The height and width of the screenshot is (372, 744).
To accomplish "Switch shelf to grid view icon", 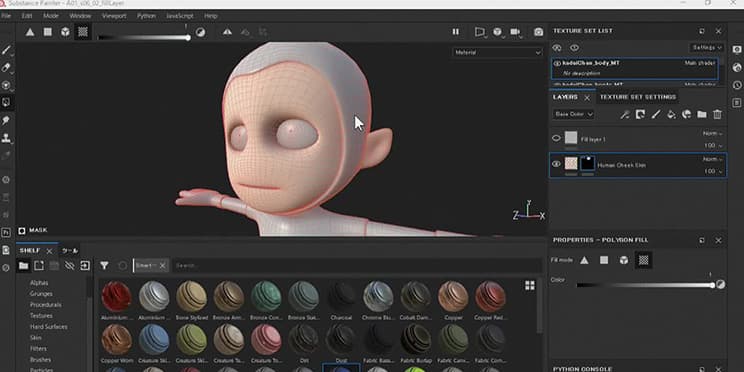I will [x=530, y=285].
